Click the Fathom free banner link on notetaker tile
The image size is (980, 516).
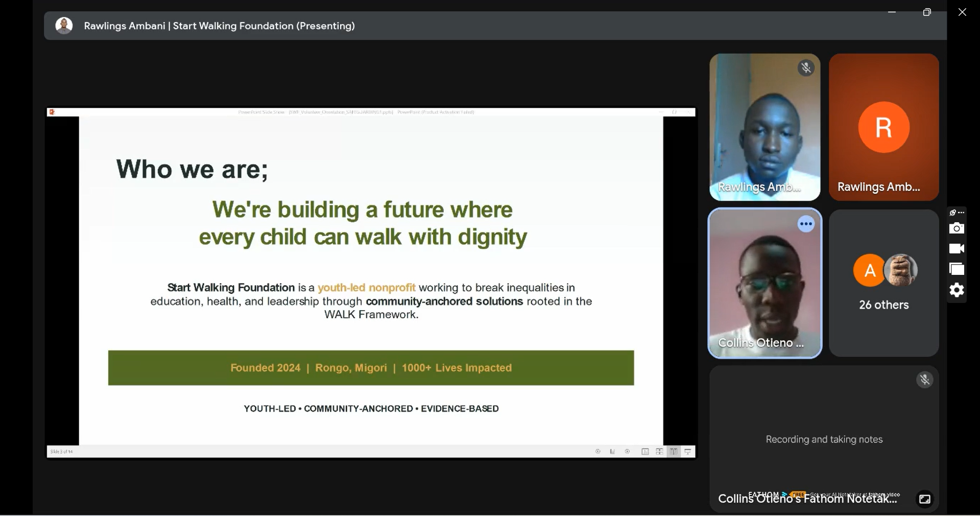tap(824, 495)
